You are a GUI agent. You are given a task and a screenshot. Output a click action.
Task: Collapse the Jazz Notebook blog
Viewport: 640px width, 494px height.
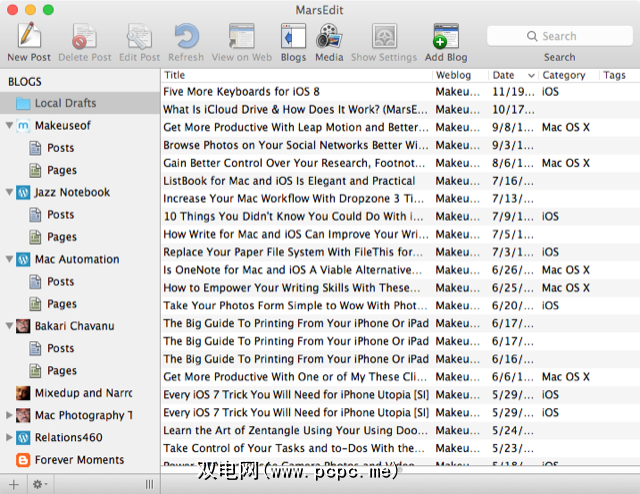pos(10,193)
